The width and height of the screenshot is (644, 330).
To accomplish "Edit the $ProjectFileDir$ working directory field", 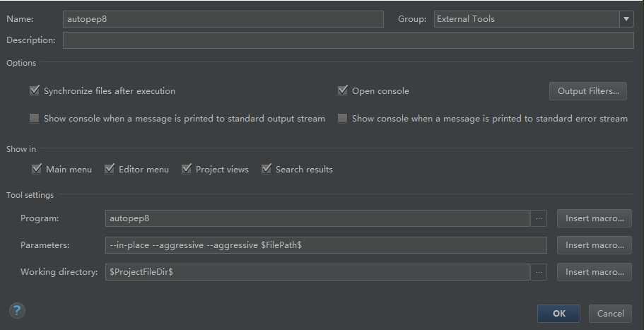I will [x=317, y=272].
